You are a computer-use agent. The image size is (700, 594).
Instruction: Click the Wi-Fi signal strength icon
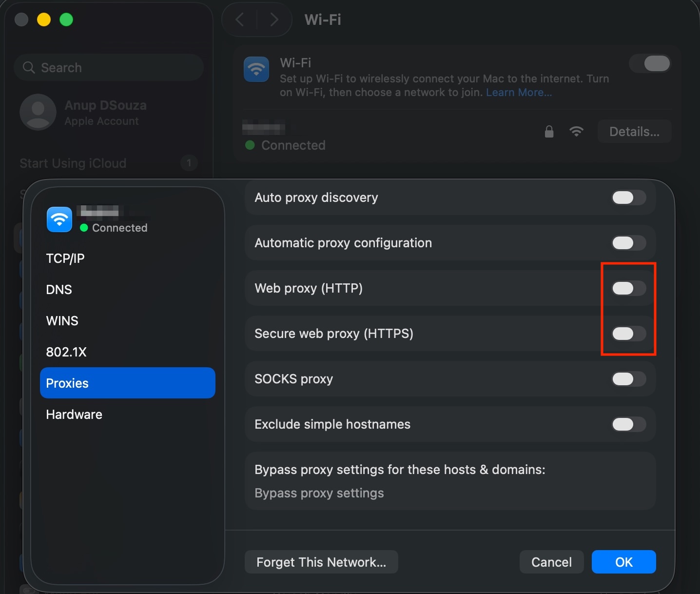(x=577, y=132)
